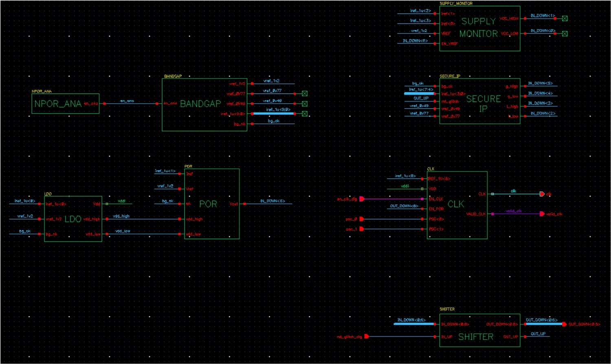Click no-connect marker on BANDGAP vref_0v77 wire
This screenshot has height=364, width=611.
305,94
